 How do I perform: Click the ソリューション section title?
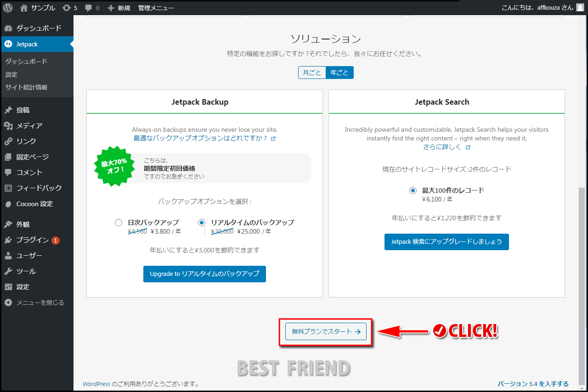click(326, 39)
